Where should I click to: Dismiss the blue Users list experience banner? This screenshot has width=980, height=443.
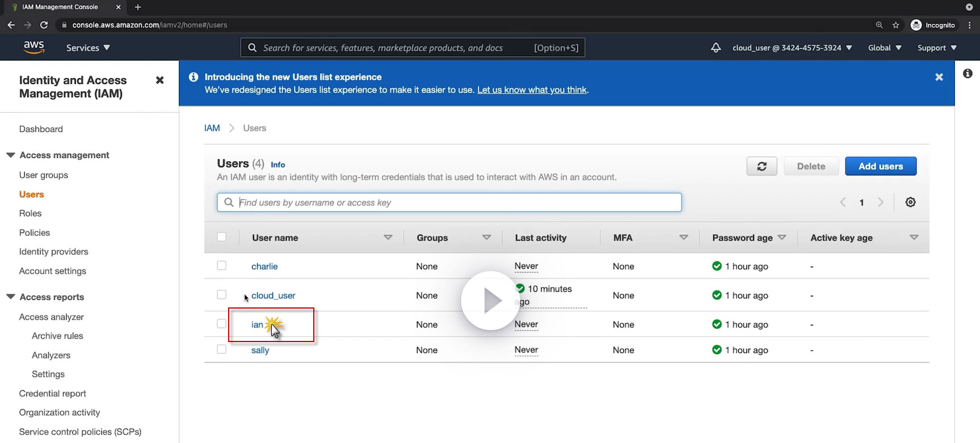(x=939, y=77)
